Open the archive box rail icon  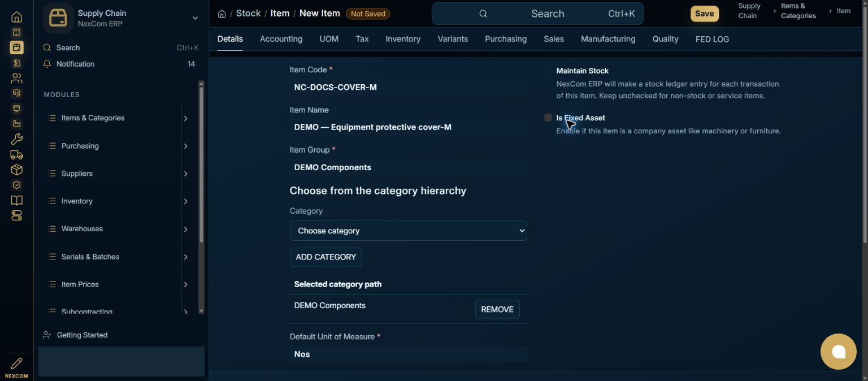coord(16,32)
